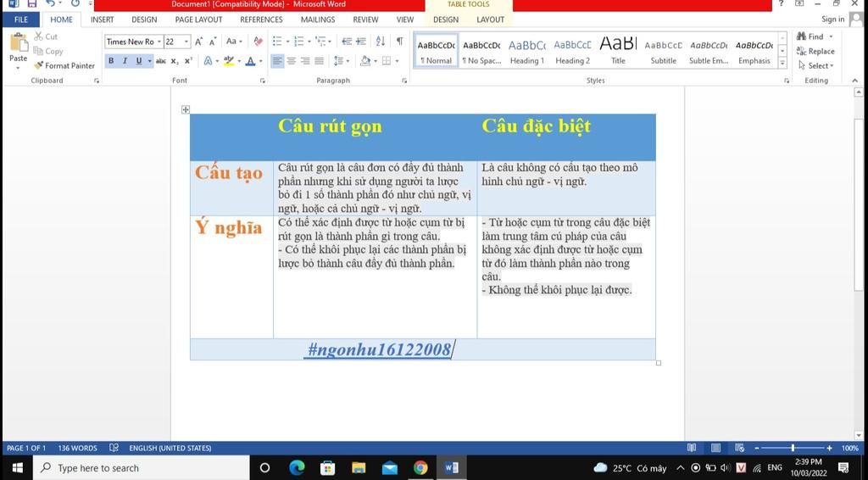
Task: Click the Paste clipboard icon
Action: pos(19,42)
